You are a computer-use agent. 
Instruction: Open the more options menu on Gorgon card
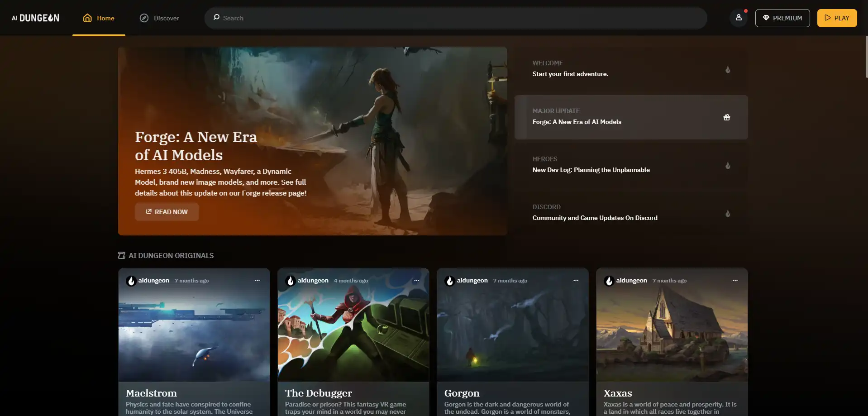click(576, 281)
